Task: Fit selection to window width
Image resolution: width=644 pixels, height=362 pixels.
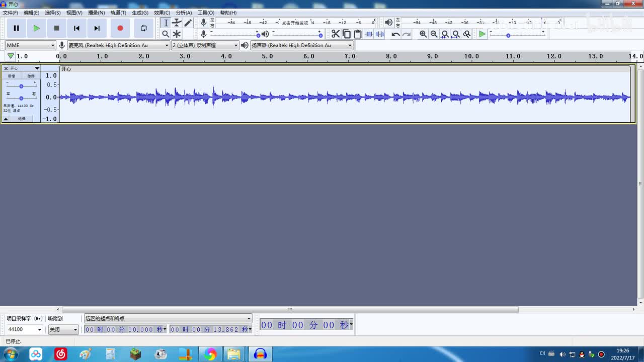Action: (445, 34)
